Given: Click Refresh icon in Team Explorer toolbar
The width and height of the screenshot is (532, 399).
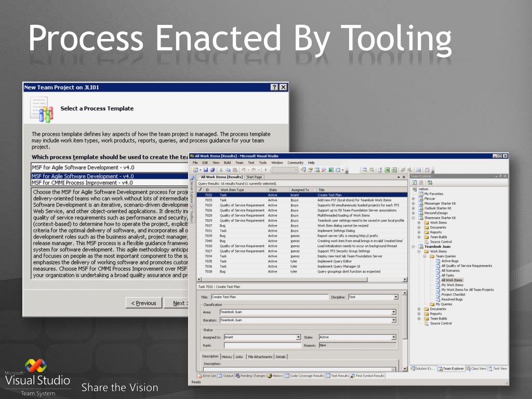Looking at the screenshot, I should (415, 183).
